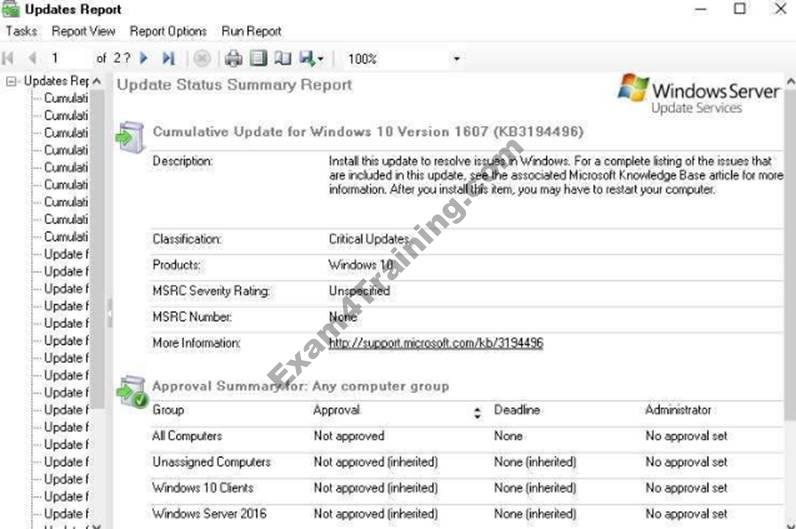The image size is (796, 529).
Task: Click Not approved in All Computers row
Action: (349, 436)
